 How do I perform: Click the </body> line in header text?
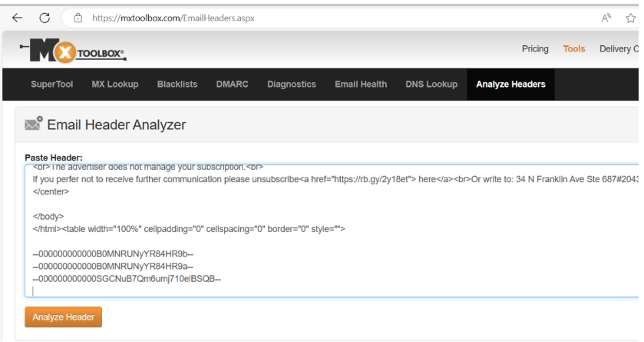pos(48,217)
